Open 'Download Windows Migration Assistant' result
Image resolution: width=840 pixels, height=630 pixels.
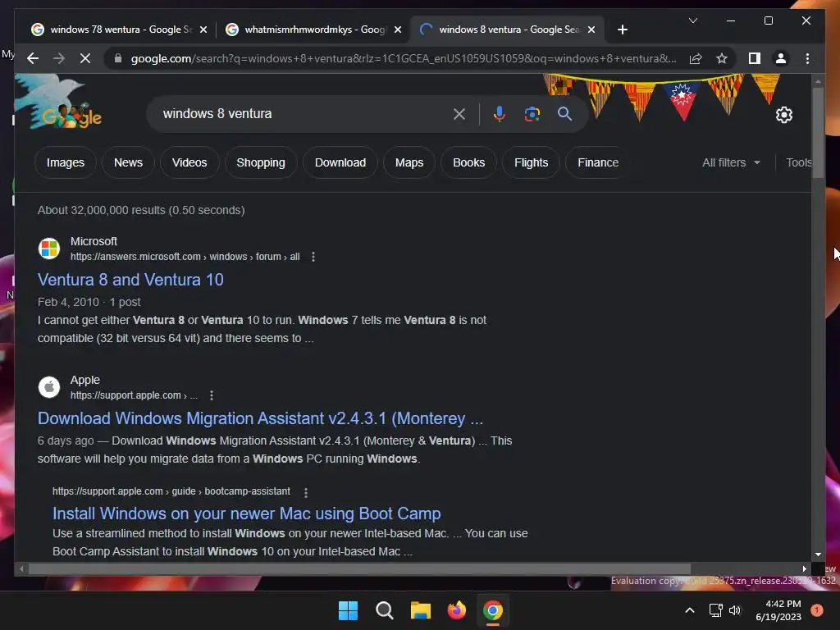click(x=260, y=418)
